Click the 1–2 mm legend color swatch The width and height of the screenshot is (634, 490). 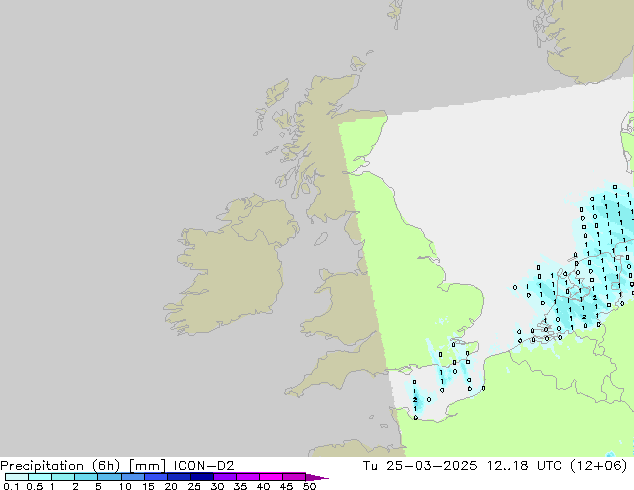coord(63,477)
